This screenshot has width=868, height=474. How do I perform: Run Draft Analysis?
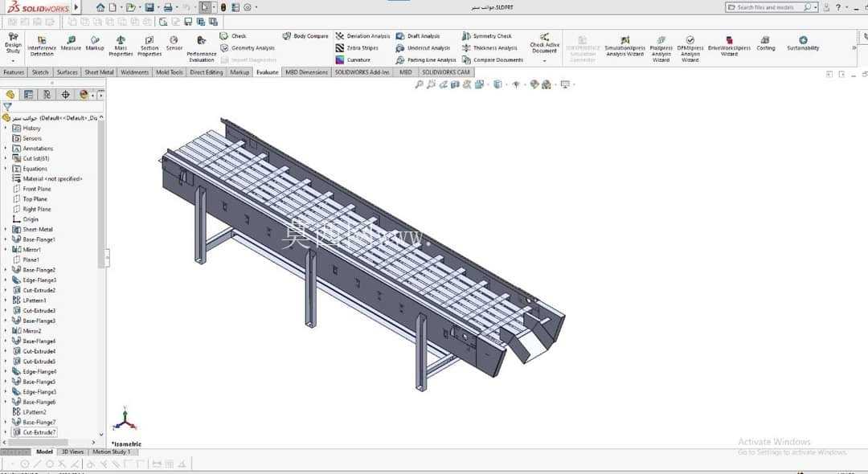[418, 36]
